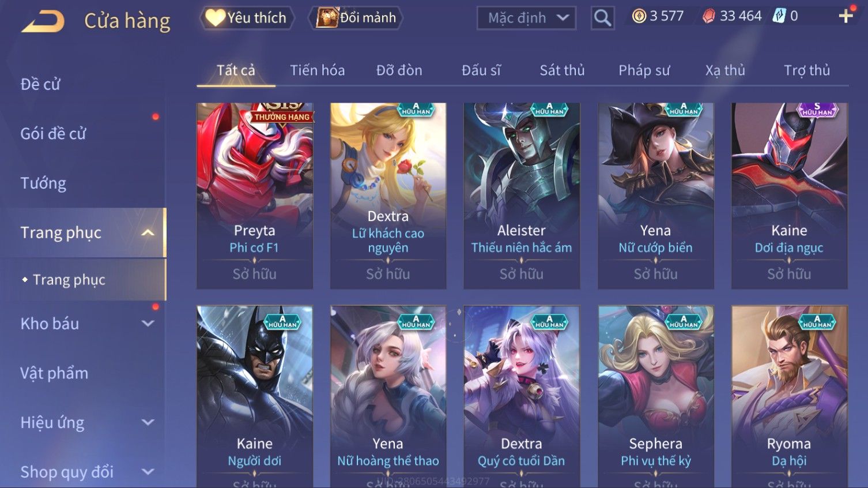Select the Sát thủ category tab

pos(562,70)
